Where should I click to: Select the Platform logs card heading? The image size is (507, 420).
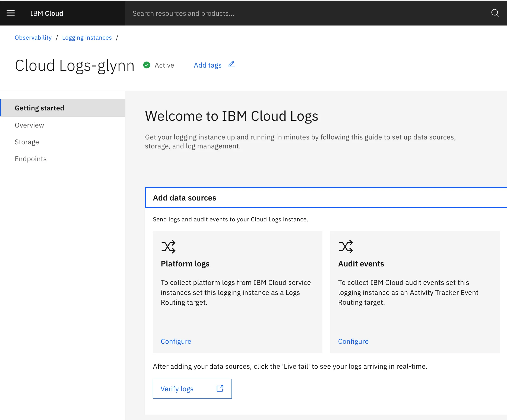pos(185,264)
